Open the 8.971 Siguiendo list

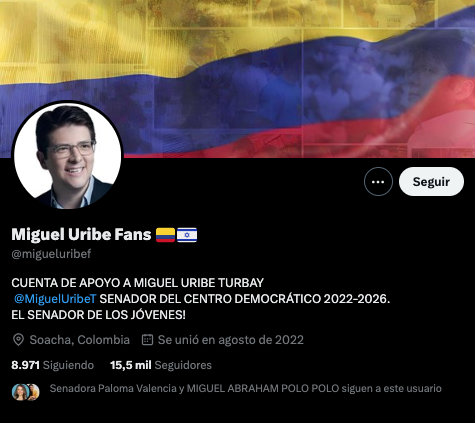point(53,365)
